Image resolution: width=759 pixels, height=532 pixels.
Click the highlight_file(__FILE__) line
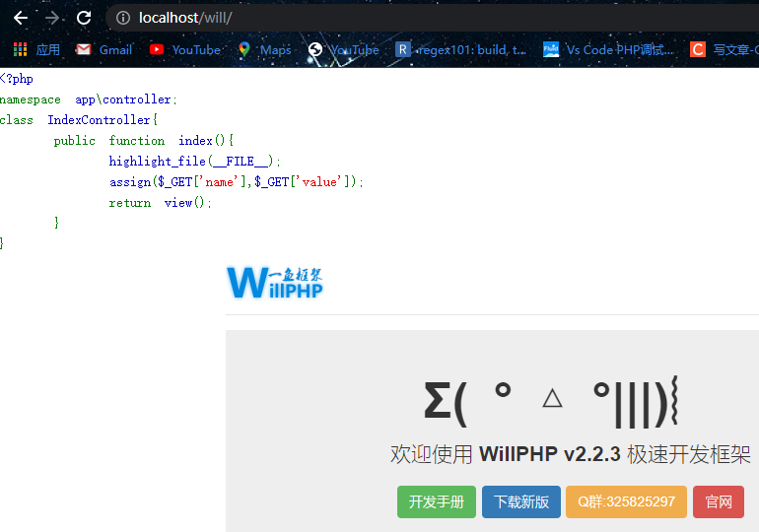click(194, 161)
